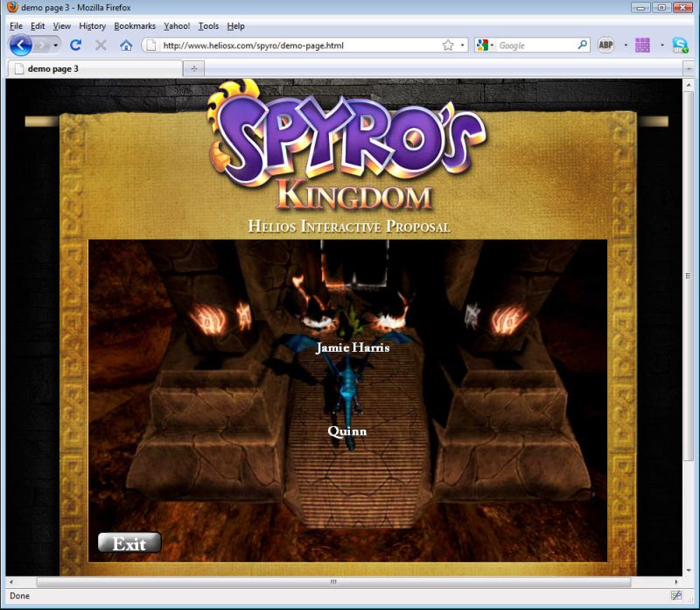
Task: Open the Yahoo! menu
Action: pyautogui.click(x=177, y=26)
